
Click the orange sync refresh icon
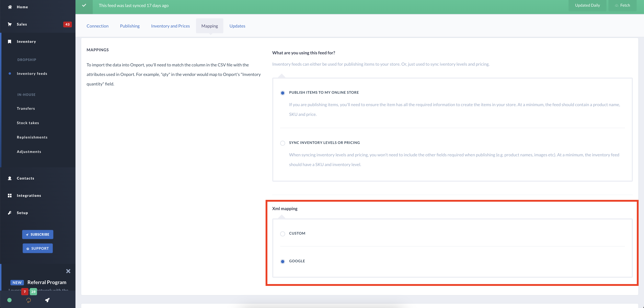29,300
